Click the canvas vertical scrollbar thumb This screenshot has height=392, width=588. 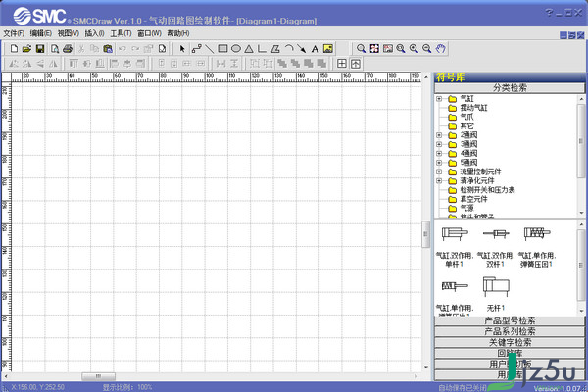(x=425, y=234)
